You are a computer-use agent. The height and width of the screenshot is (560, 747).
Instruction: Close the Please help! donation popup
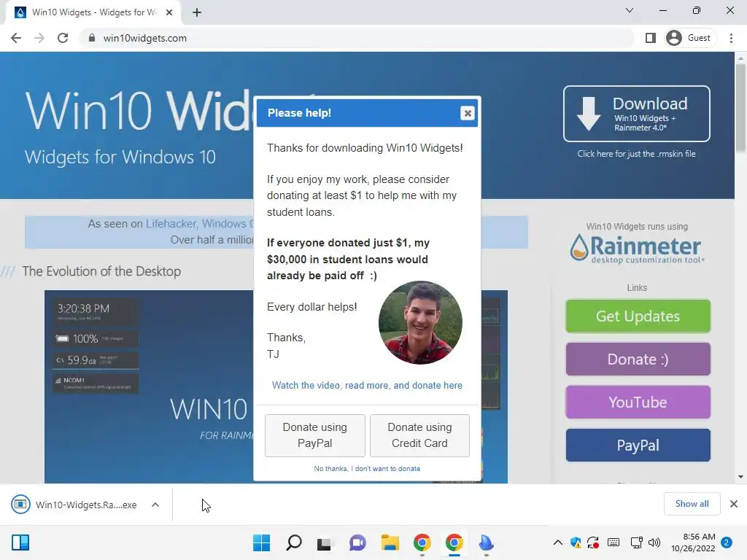click(x=468, y=113)
